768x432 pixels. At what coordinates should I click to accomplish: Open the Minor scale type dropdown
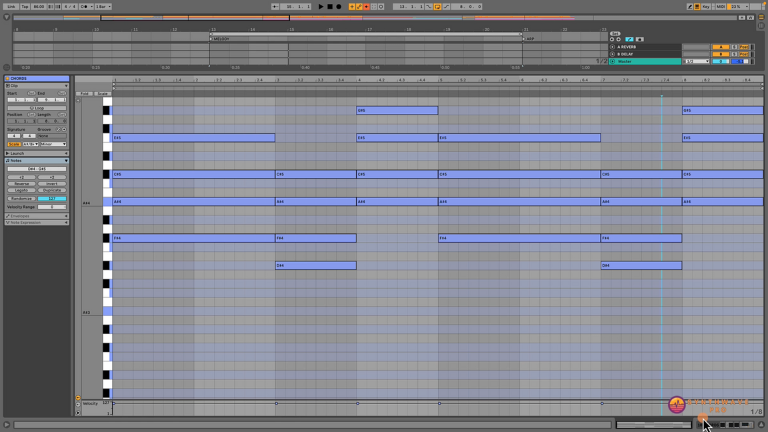coord(53,144)
